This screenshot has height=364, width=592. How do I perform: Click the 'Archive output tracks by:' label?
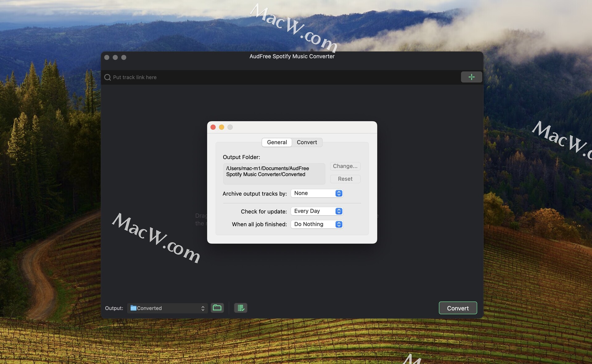click(255, 194)
